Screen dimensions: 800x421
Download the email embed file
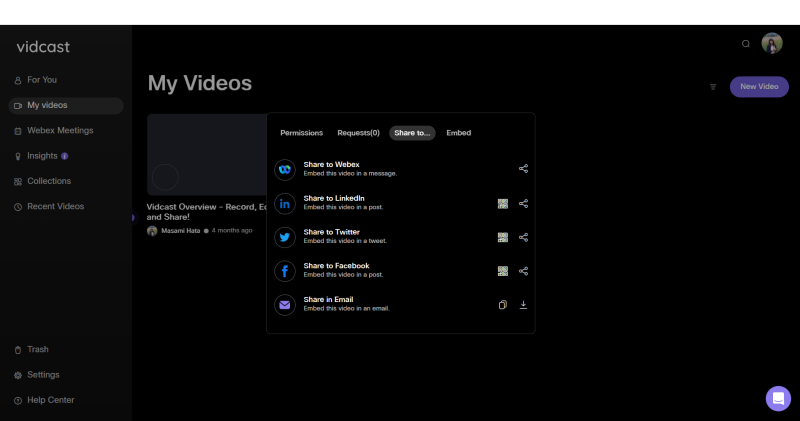click(523, 305)
